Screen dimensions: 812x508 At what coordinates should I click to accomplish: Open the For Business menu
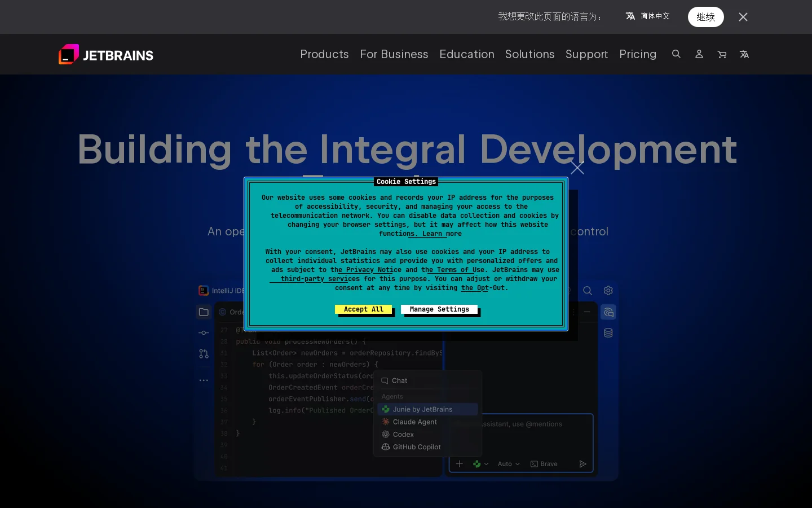click(x=394, y=54)
